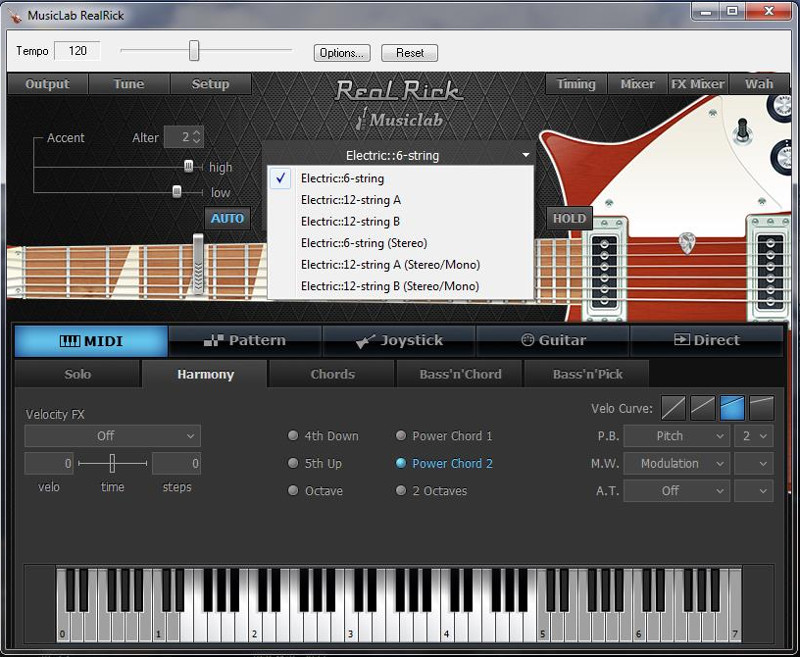Select the 2 Octaves harmony option
This screenshot has height=657, width=800.
pyautogui.click(x=432, y=491)
